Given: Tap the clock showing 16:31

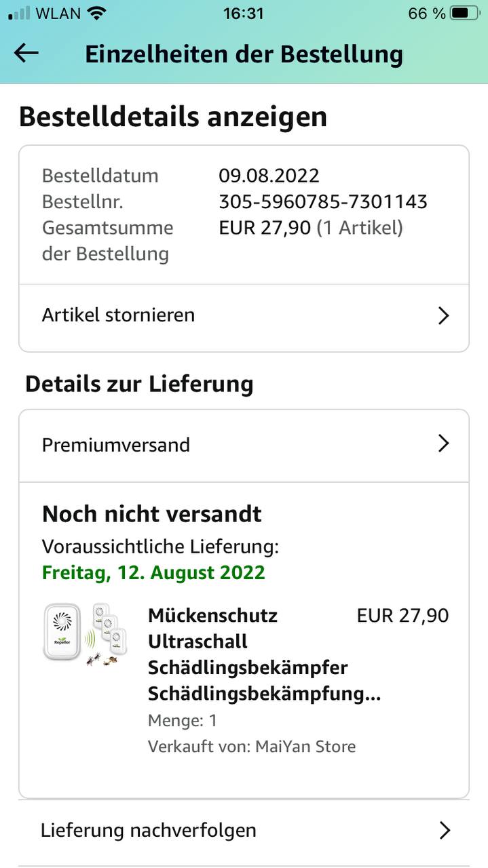Looking at the screenshot, I should pyautogui.click(x=243, y=13).
